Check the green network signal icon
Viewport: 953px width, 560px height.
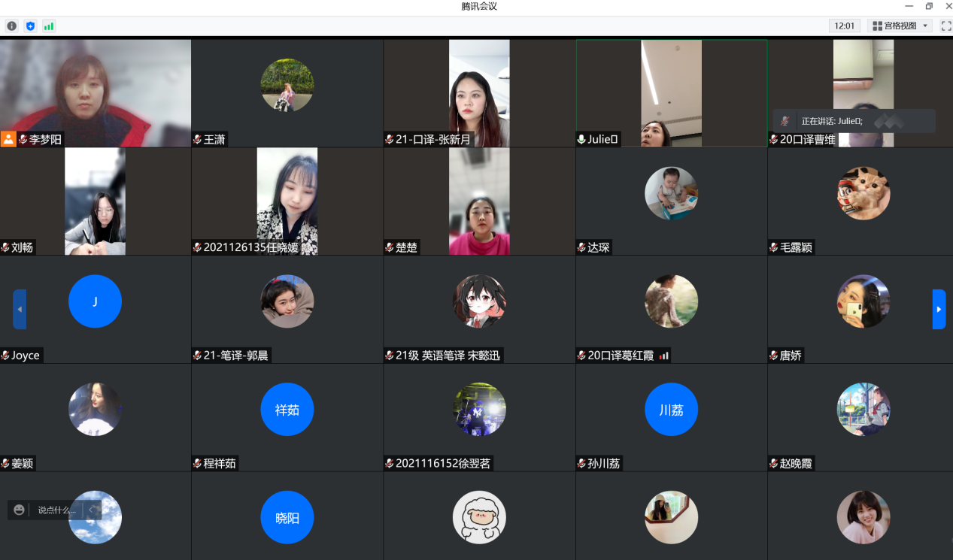pos(49,26)
